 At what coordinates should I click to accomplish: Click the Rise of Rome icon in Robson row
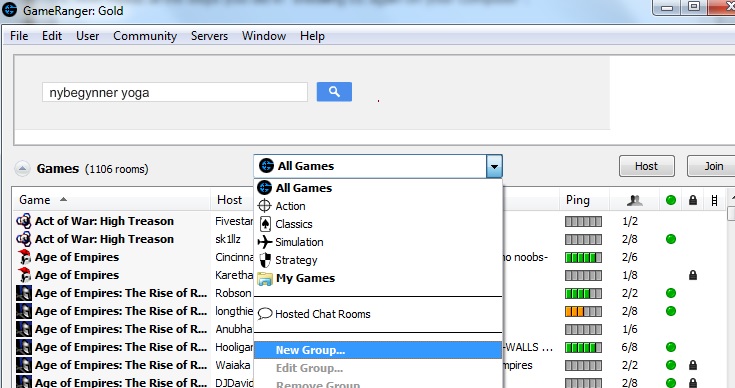pyautogui.click(x=24, y=293)
